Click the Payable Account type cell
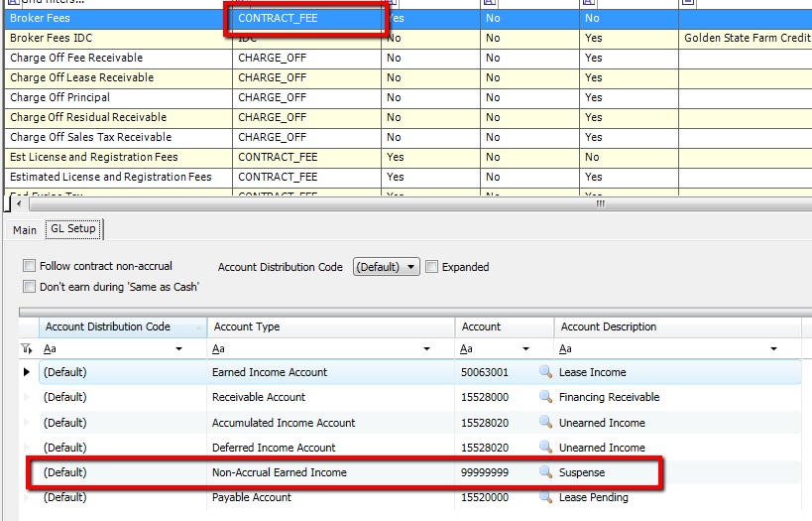Viewport: 812px width, 521px height. [x=252, y=497]
